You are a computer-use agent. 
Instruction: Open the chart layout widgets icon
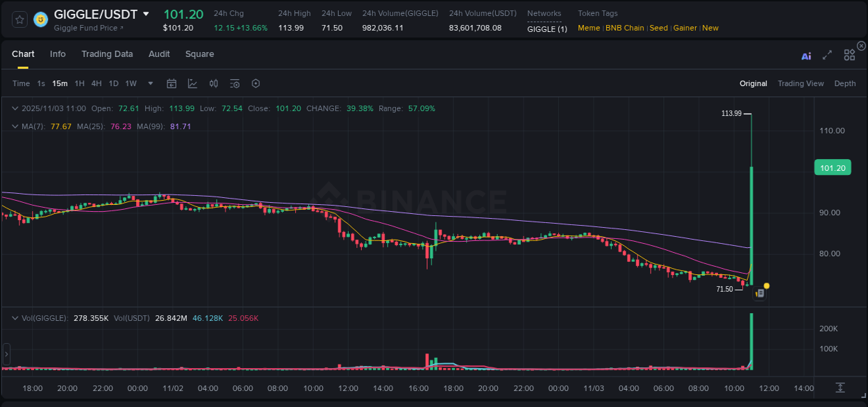[x=849, y=55]
